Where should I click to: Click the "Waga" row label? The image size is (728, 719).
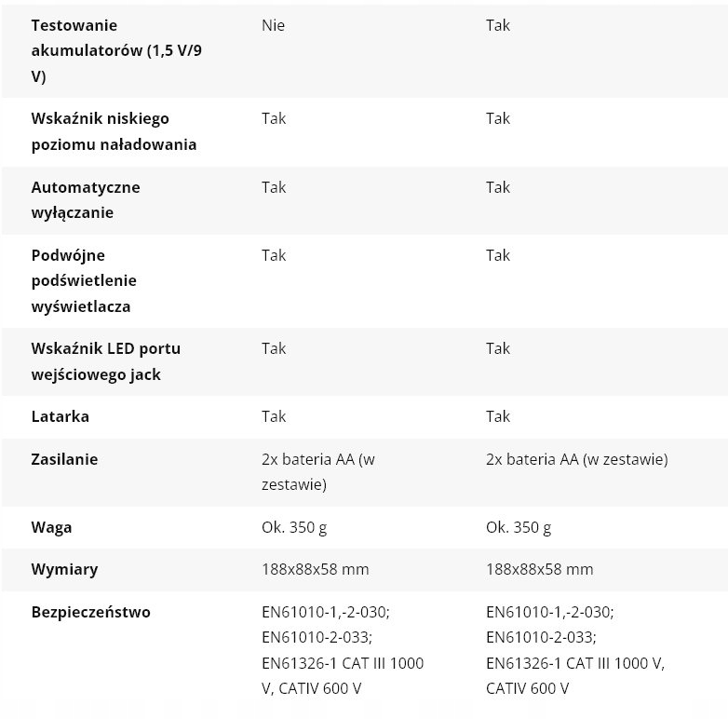(x=51, y=527)
